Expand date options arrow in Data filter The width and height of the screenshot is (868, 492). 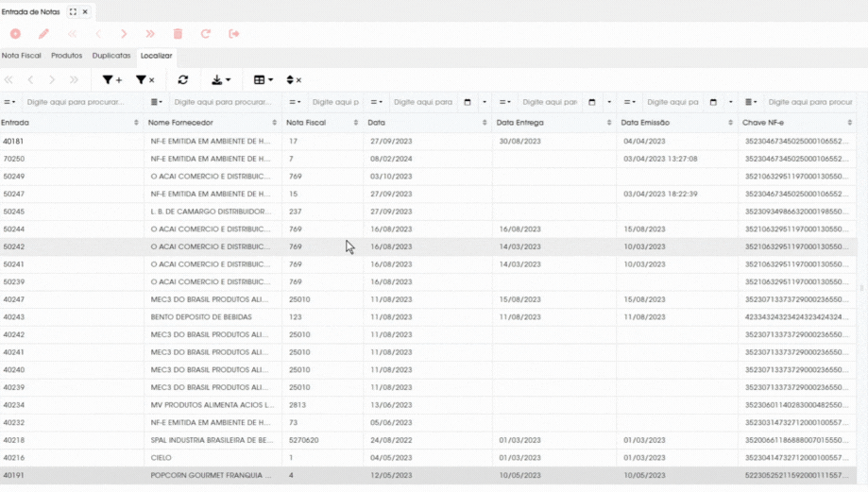[485, 102]
